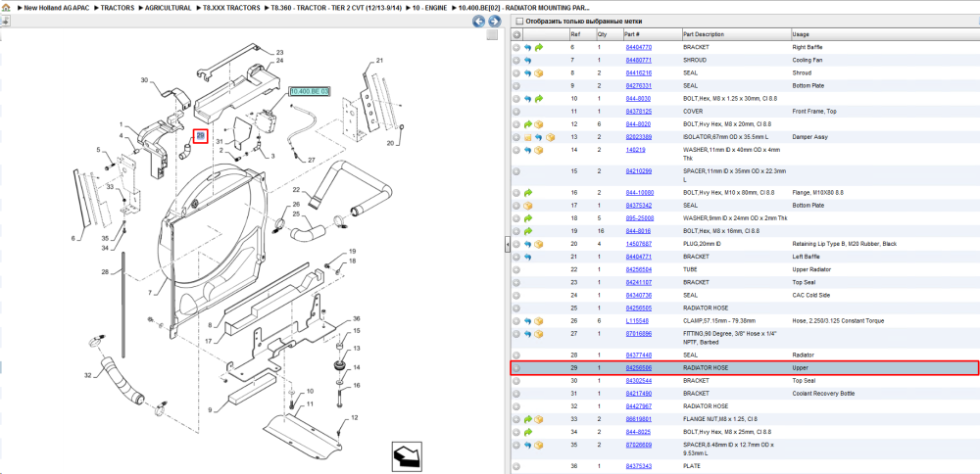This screenshot has width=980, height=474.
Task: Click the green arrow icon for ref 18
Action: click(528, 218)
